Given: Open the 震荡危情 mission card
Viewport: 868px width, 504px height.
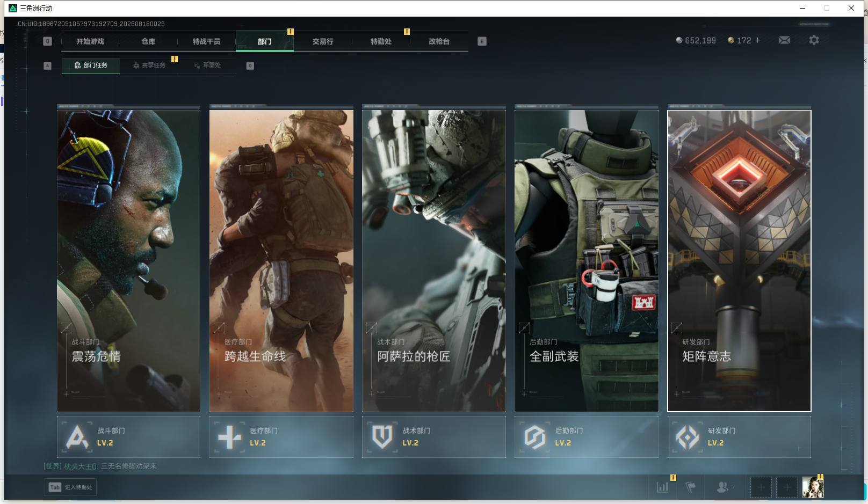Looking at the screenshot, I should click(128, 260).
